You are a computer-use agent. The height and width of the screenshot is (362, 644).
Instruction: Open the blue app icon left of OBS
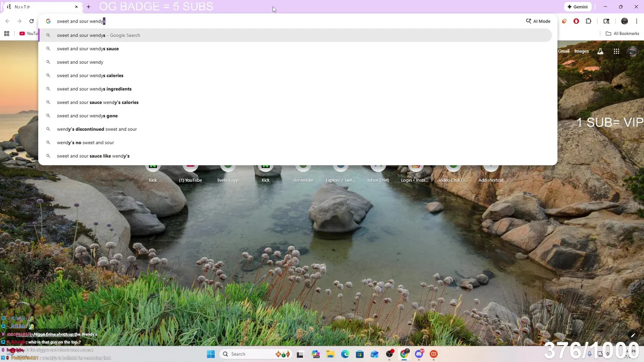(374, 354)
